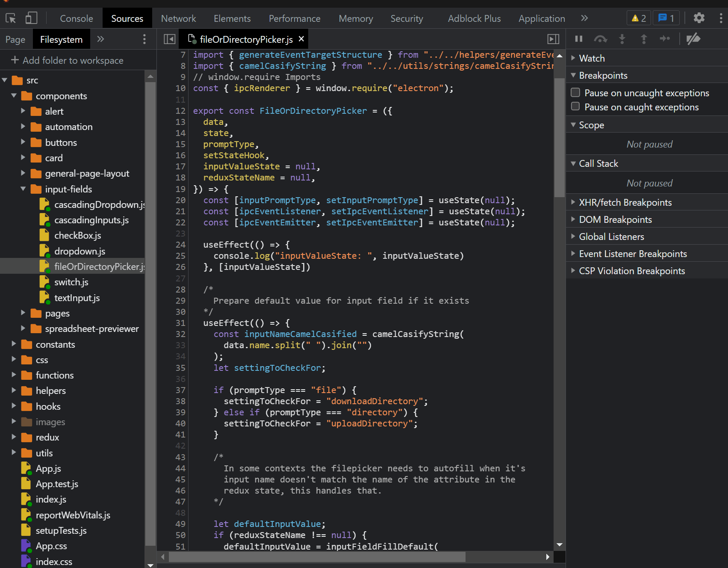The width and height of the screenshot is (728, 568).
Task: Show more navigator tabs chevron
Action: coord(100,39)
